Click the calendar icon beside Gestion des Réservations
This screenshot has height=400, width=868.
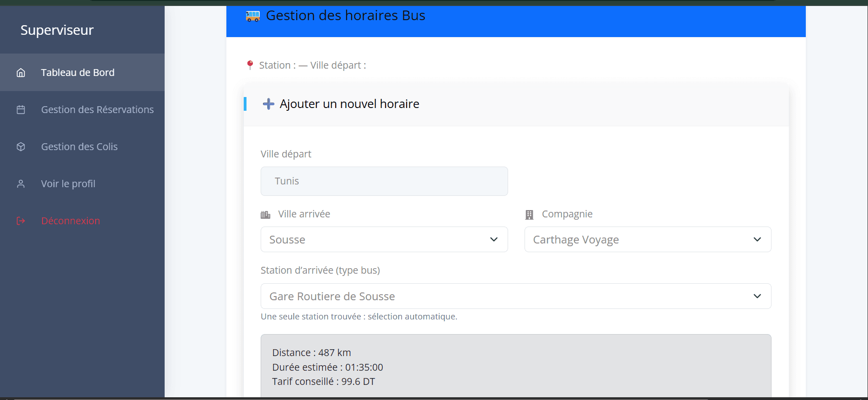(21, 110)
